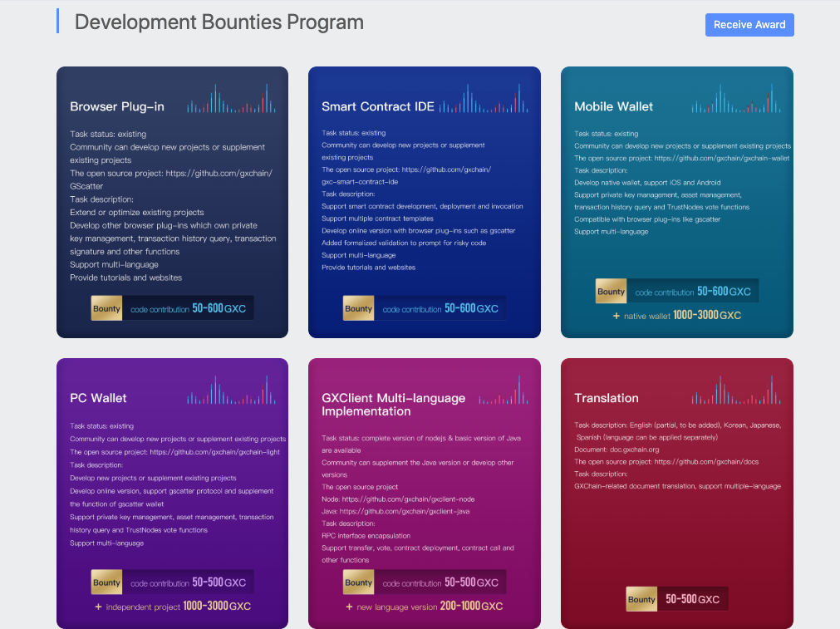Click the 50-500 GXC amount on Translation card
This screenshot has height=629, width=840.
692,600
